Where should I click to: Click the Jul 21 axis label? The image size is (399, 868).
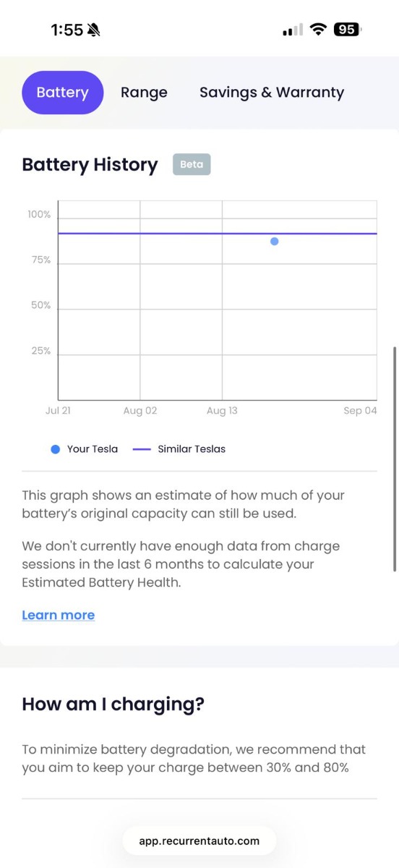click(x=58, y=411)
